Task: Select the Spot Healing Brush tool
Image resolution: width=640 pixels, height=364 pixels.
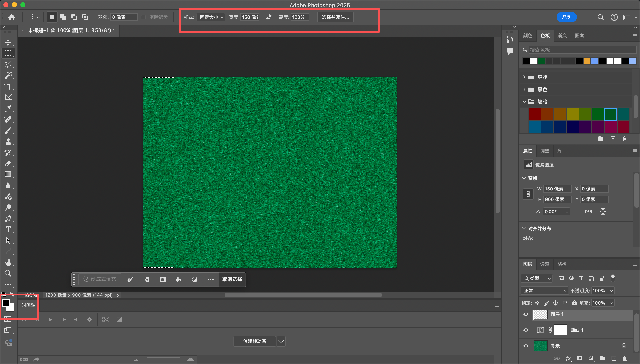Action: [x=8, y=119]
